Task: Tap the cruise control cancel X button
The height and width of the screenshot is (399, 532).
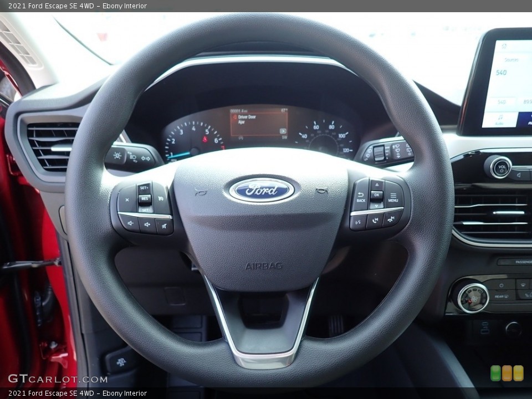Action: tap(127, 200)
